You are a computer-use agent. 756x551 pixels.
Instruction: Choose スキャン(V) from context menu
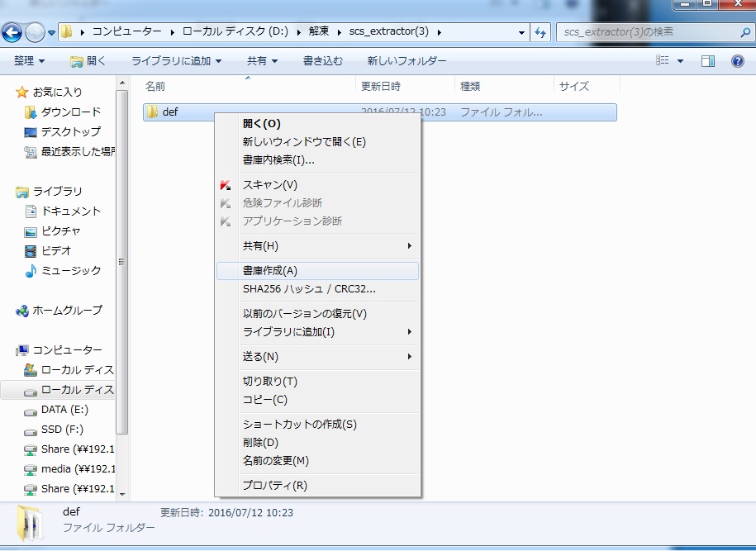(x=318, y=185)
